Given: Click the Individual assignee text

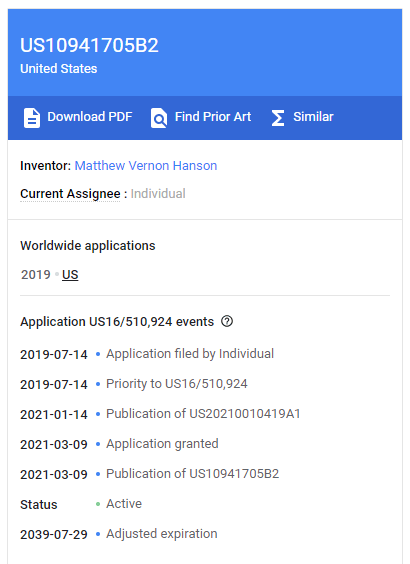Looking at the screenshot, I should (158, 194).
